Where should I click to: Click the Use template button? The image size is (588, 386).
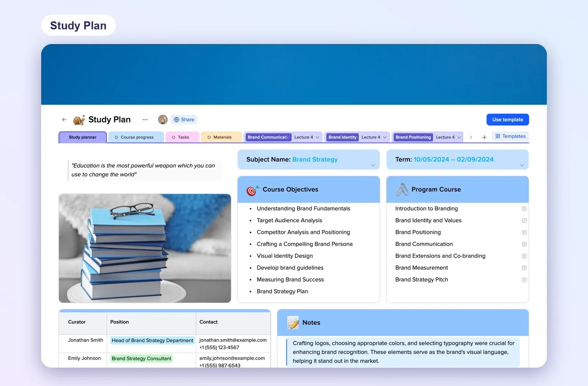(x=508, y=119)
